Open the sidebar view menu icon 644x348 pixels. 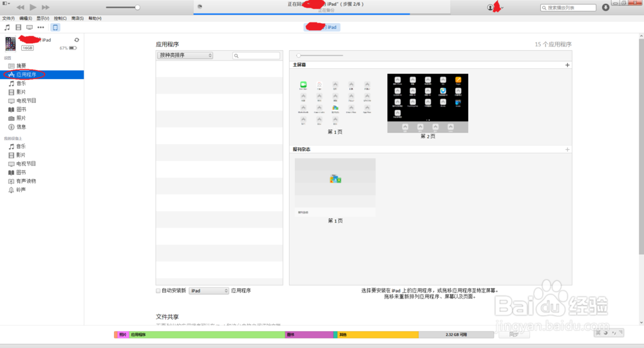pos(5,3)
